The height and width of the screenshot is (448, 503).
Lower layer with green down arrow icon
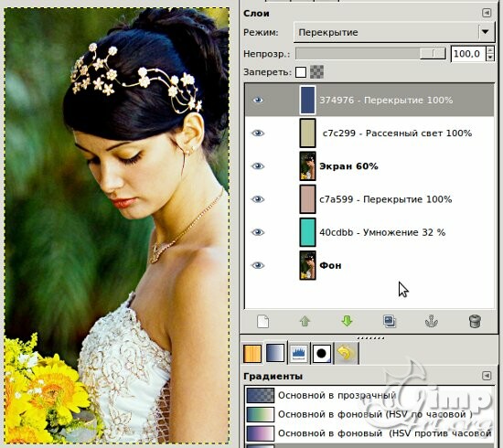347,321
